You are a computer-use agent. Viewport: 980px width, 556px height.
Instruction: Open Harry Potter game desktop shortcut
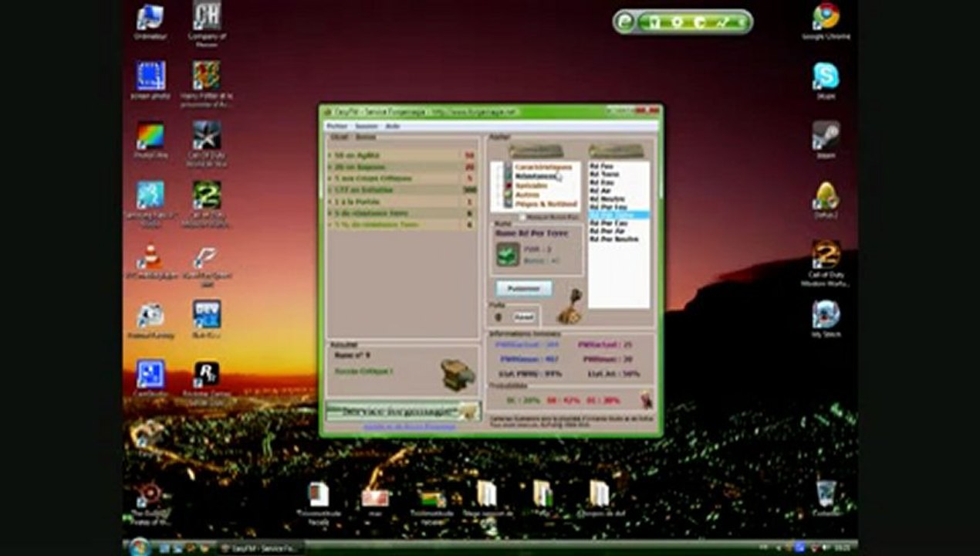point(207,84)
